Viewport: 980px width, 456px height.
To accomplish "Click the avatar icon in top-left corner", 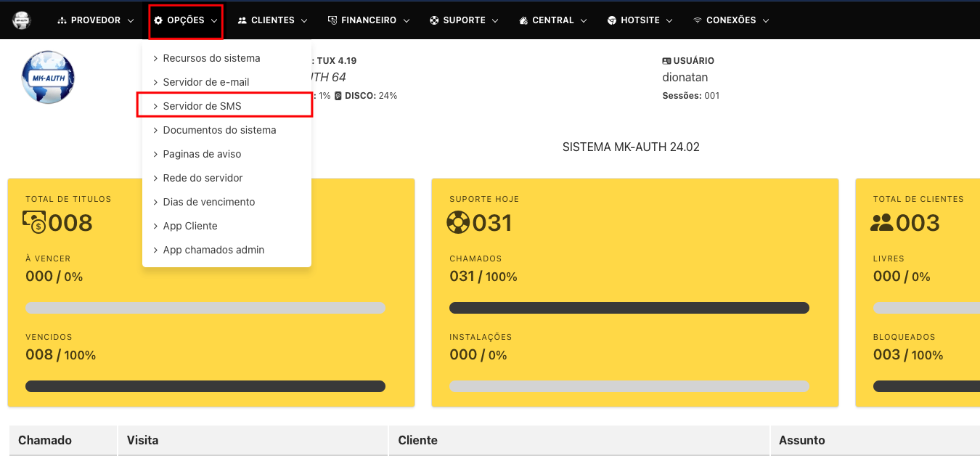I will point(22,20).
